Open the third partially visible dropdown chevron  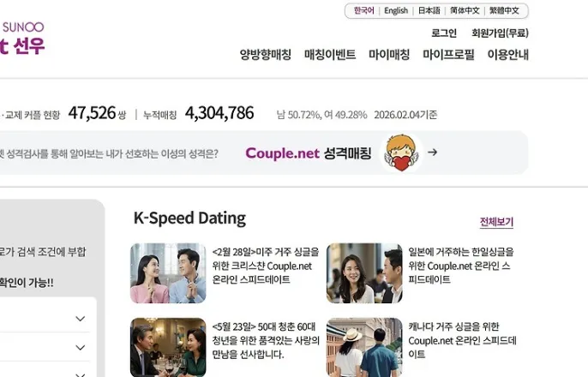coord(81,374)
